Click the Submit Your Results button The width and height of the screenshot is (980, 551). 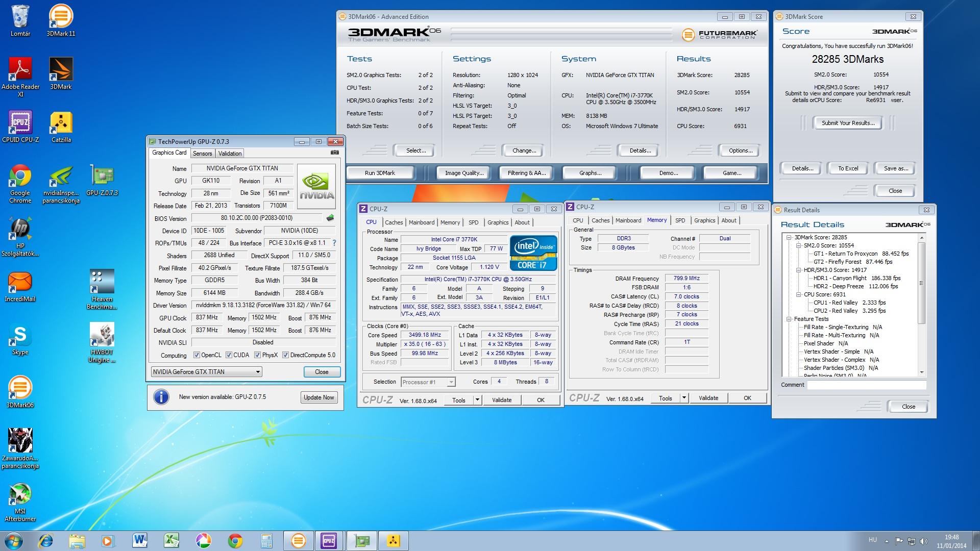[x=848, y=123]
